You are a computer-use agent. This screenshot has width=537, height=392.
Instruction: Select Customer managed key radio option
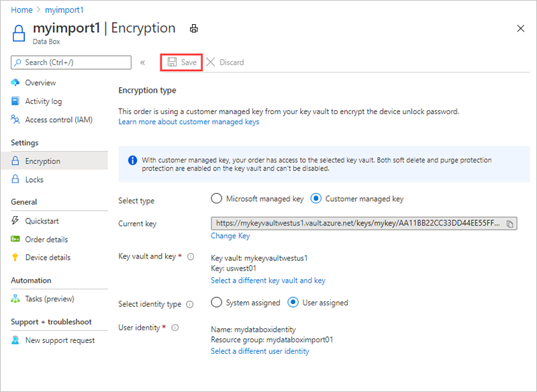[x=315, y=199]
